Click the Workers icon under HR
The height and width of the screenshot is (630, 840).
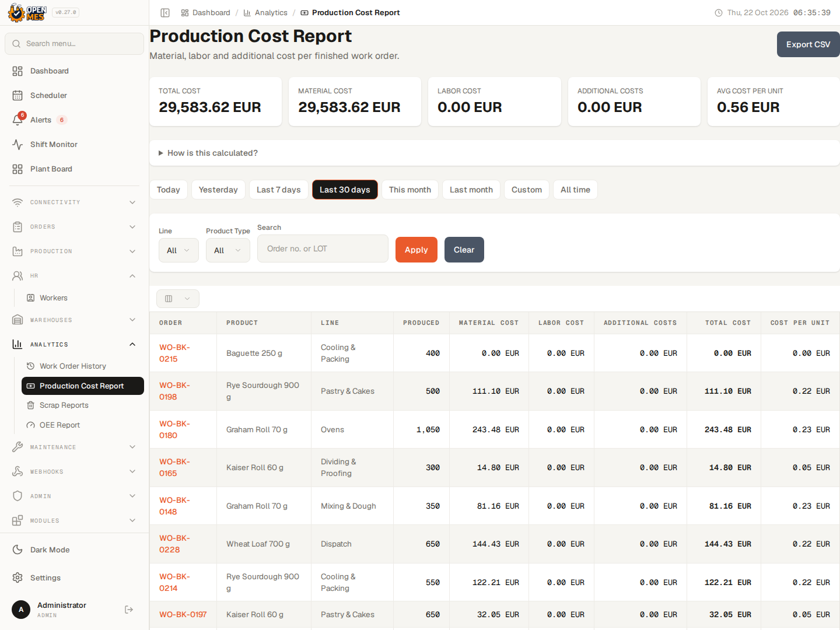tap(31, 298)
